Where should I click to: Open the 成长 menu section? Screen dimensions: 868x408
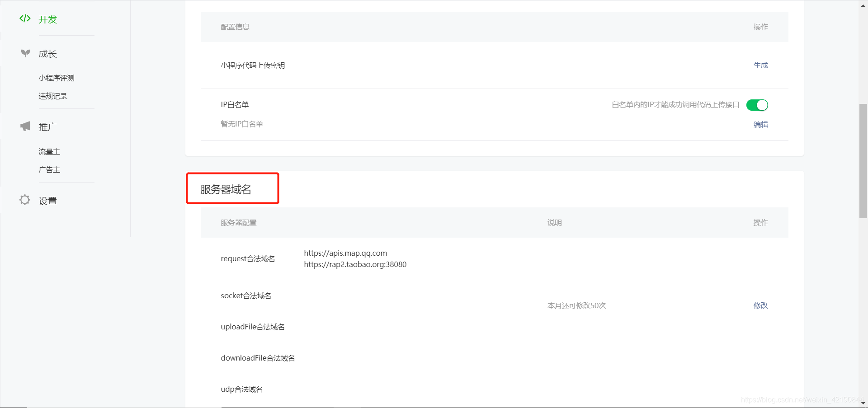click(x=47, y=54)
